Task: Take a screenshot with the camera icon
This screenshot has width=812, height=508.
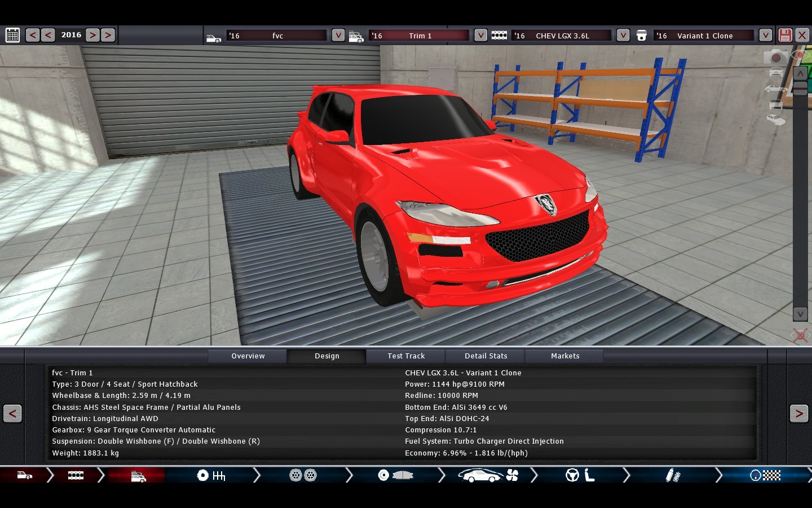Action: [x=776, y=57]
